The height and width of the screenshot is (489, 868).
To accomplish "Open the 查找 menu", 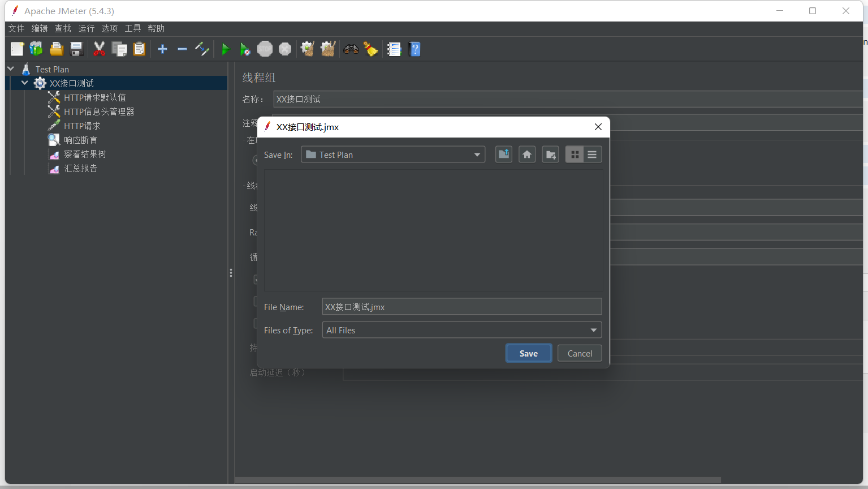I will click(x=63, y=28).
